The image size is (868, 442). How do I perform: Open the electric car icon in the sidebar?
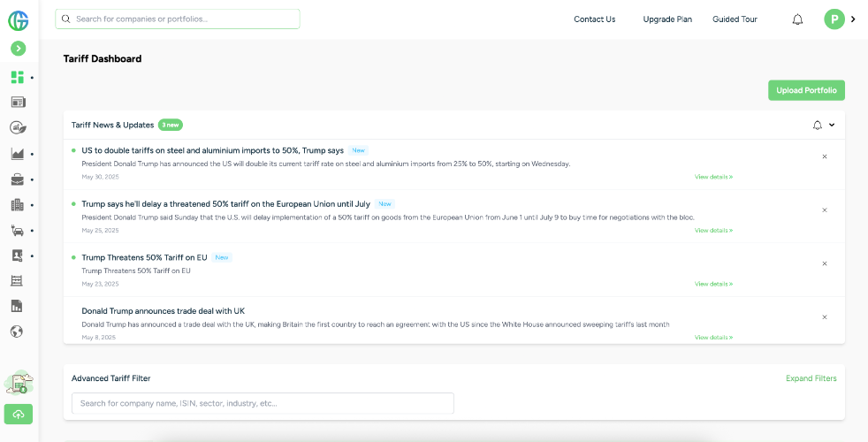(x=18, y=231)
